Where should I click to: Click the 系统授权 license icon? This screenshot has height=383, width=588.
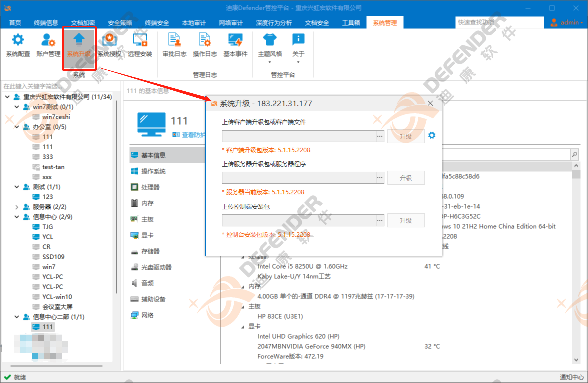pyautogui.click(x=109, y=45)
